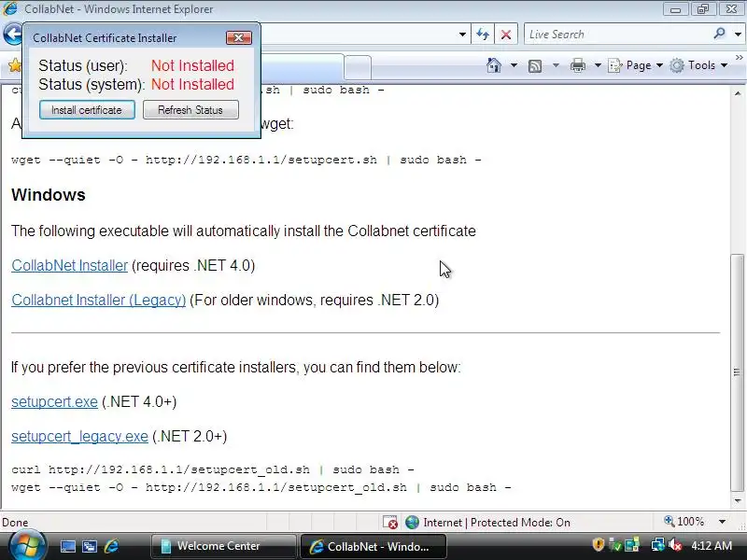Viewport: 747px width, 560px height.
Task: Click the Home page icon
Action: click(494, 65)
